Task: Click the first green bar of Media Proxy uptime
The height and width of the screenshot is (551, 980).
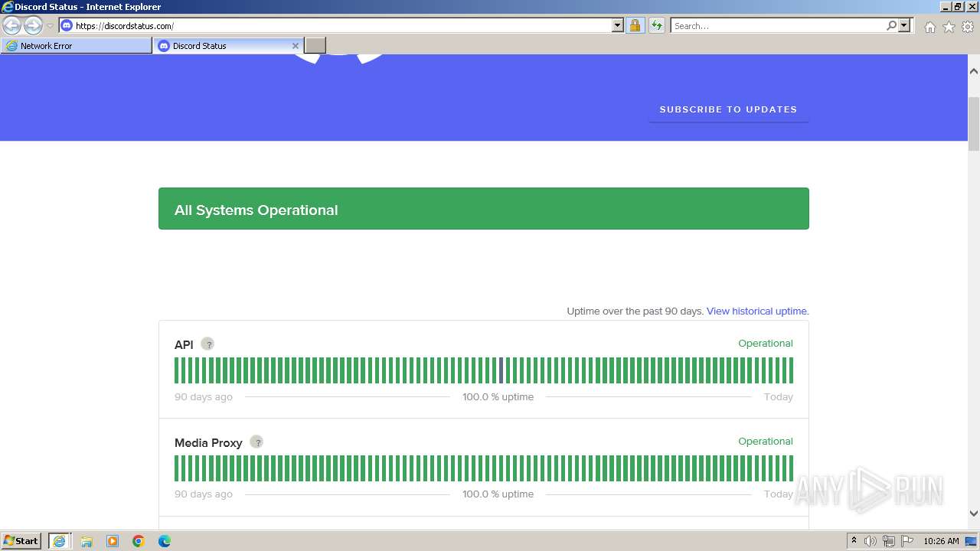Action: point(177,468)
